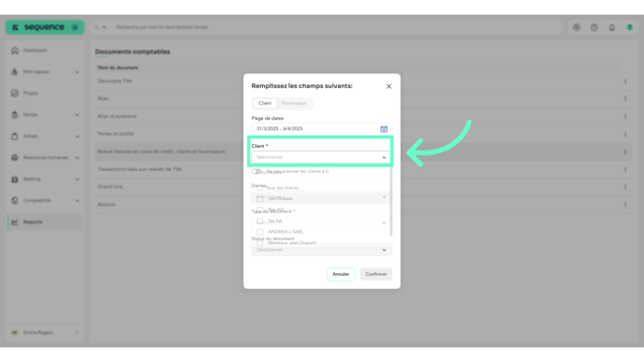Open Rapports in sidebar
The height and width of the screenshot is (362, 644).
[x=44, y=222]
